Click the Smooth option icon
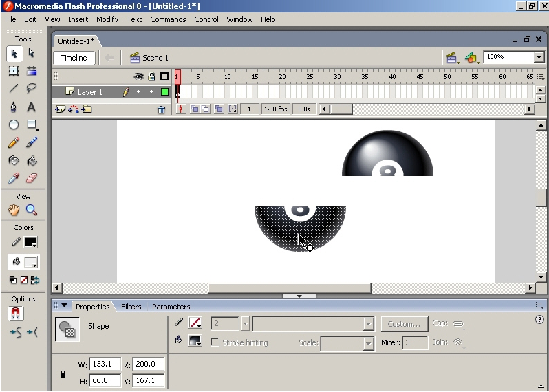549x392 pixels. pyautogui.click(x=16, y=332)
